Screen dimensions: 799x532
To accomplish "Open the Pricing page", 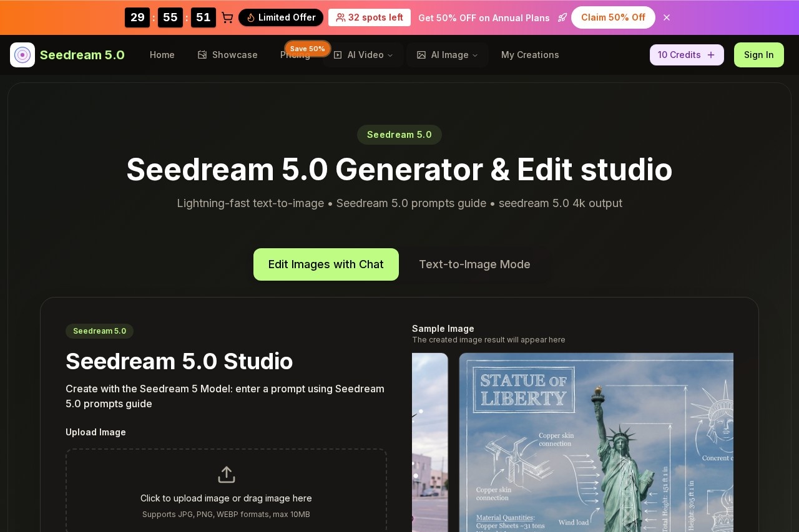I will 295,55.
